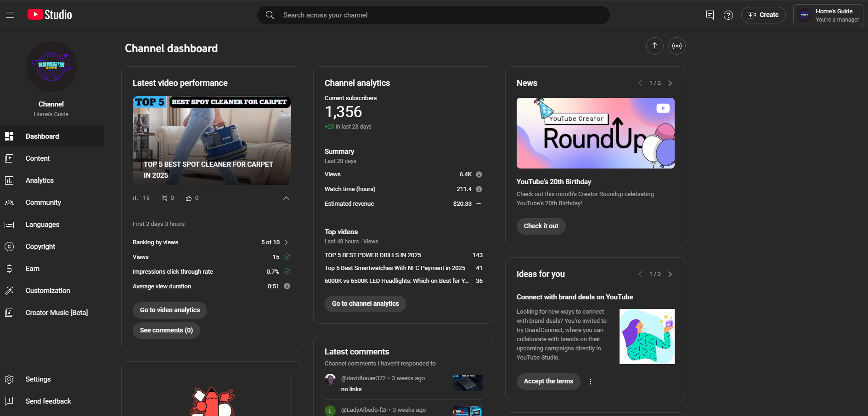The width and height of the screenshot is (868, 416).
Task: Collapse the latest video performance details chevron
Action: click(x=286, y=198)
